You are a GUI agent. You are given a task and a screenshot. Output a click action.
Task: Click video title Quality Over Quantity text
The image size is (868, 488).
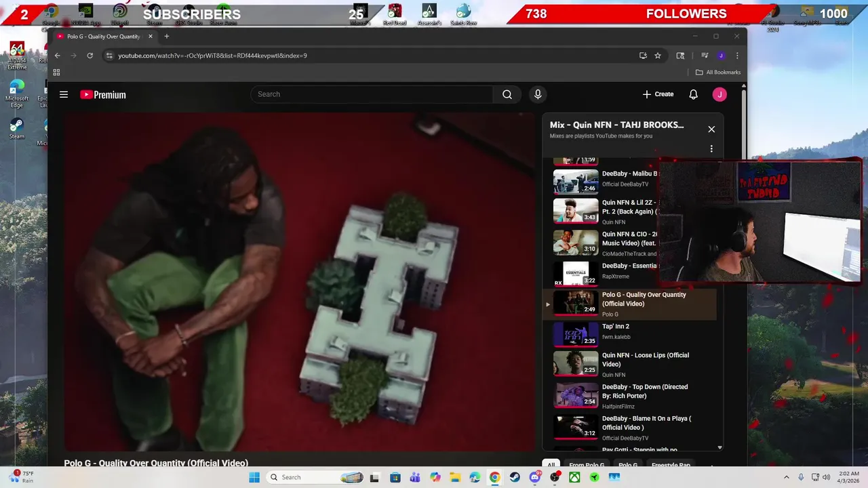point(156,464)
